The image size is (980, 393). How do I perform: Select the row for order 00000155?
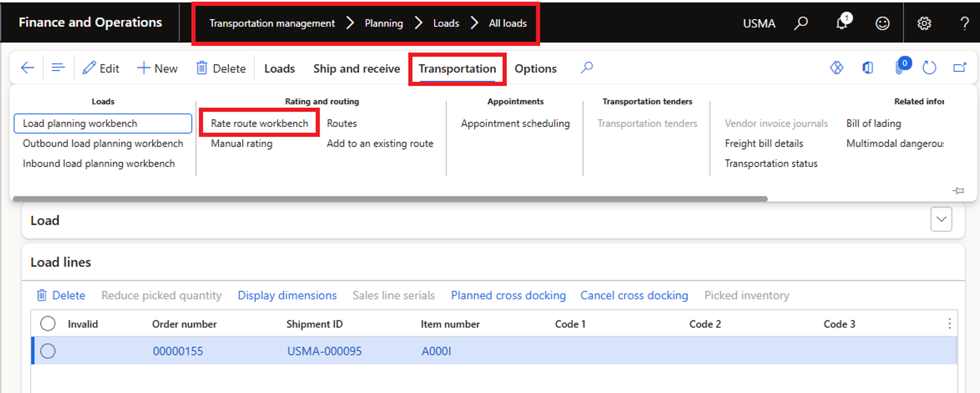[48, 351]
